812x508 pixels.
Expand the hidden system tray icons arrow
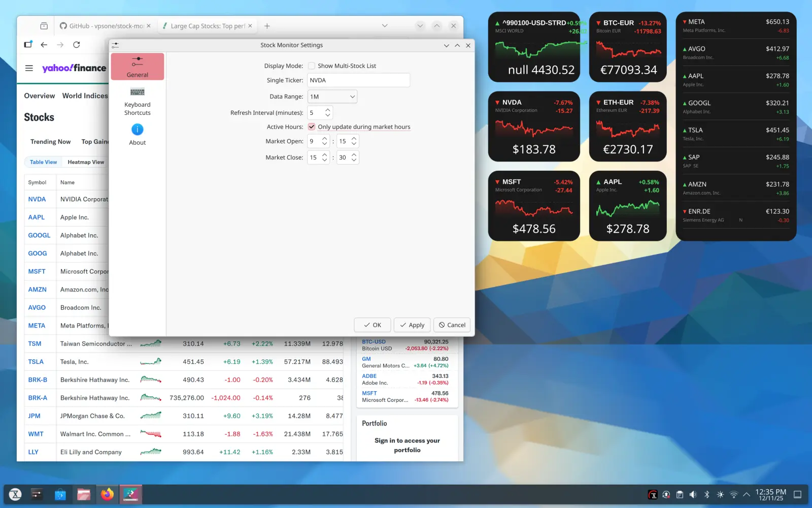(x=746, y=494)
